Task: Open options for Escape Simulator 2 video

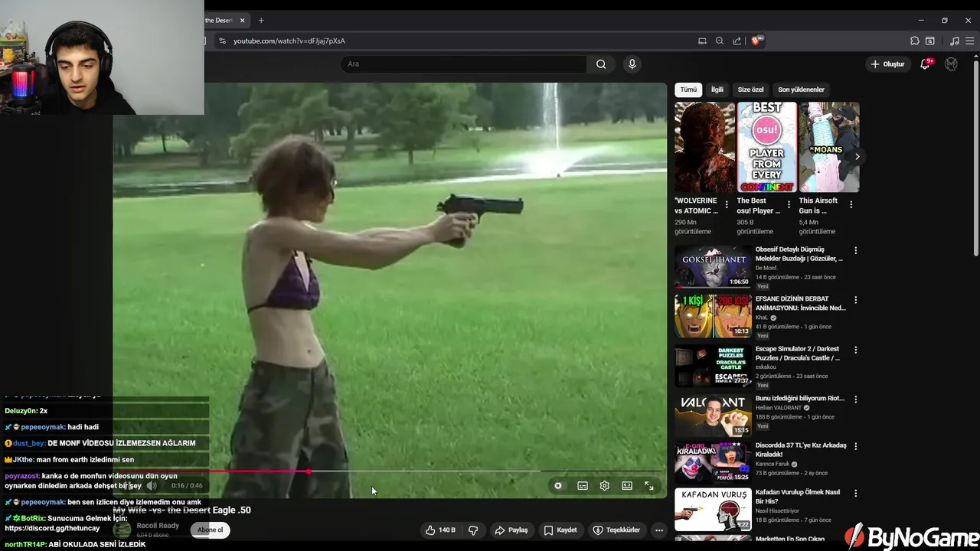Action: tap(855, 350)
